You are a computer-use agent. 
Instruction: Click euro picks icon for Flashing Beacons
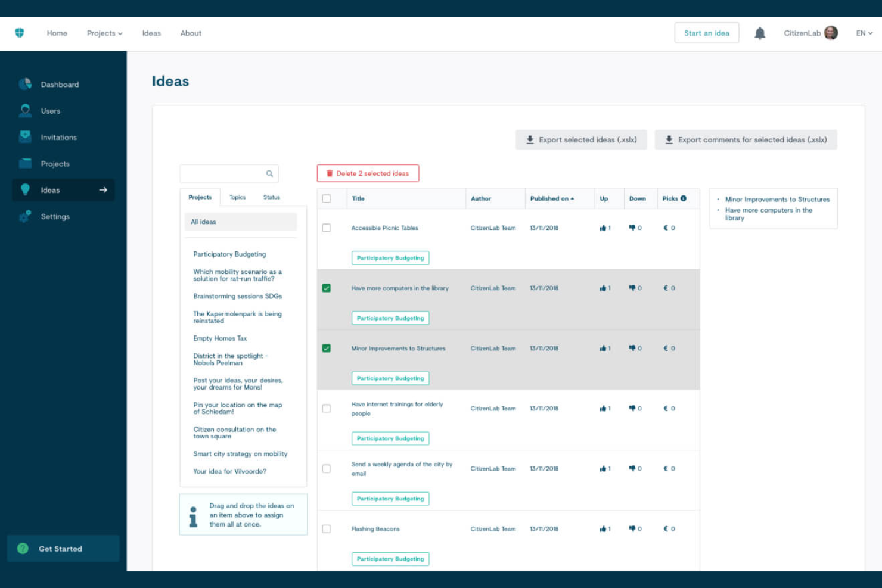[666, 528]
